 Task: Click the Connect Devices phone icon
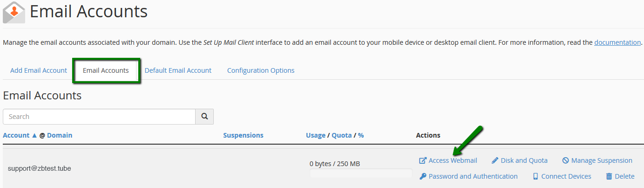pyautogui.click(x=536, y=176)
